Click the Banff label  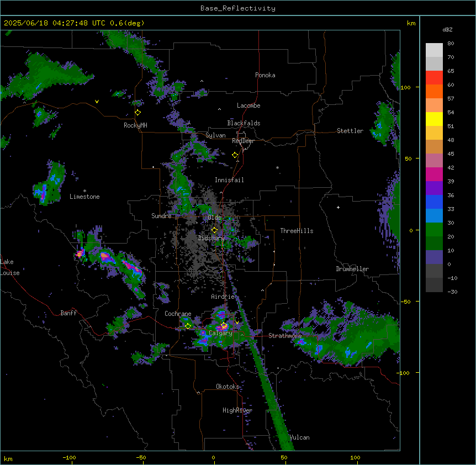68,313
